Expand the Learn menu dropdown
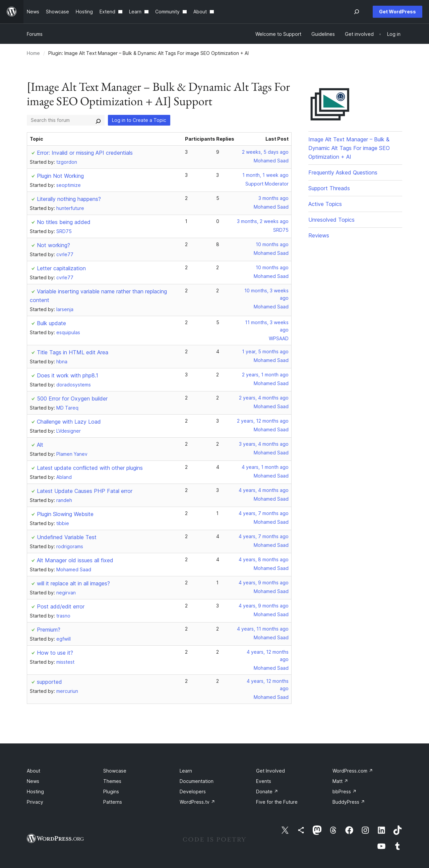Viewport: 429px width, 868px height. [x=139, y=12]
